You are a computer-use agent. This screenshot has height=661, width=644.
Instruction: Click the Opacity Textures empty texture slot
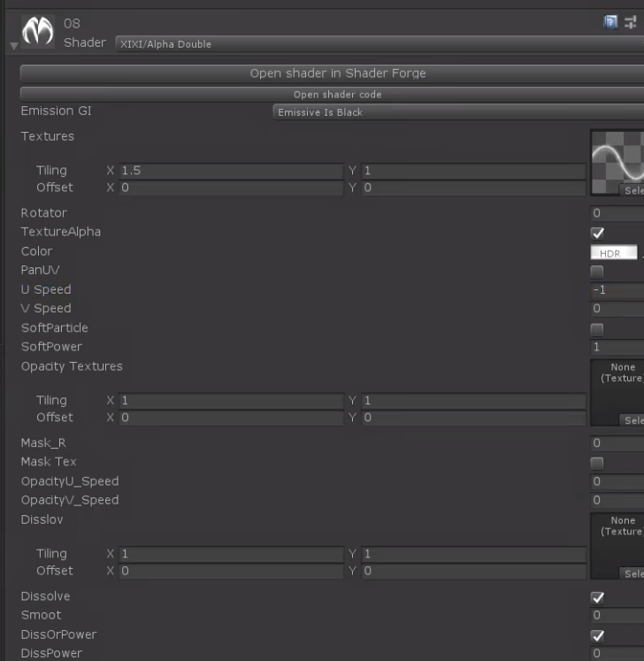click(x=617, y=393)
